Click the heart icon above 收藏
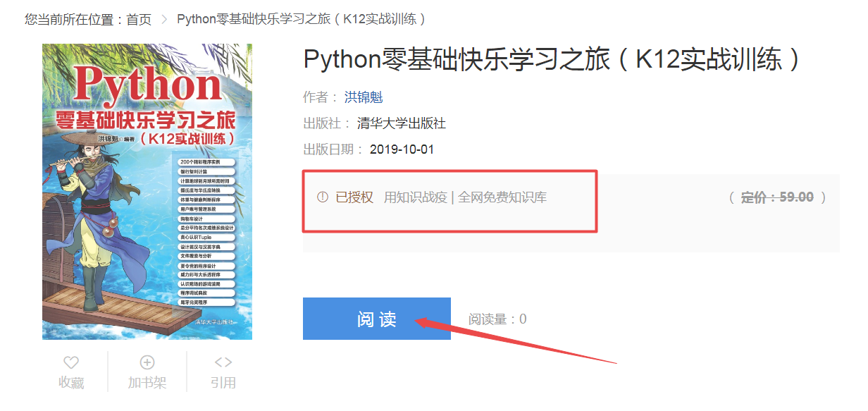The height and width of the screenshot is (411, 868). 71,362
